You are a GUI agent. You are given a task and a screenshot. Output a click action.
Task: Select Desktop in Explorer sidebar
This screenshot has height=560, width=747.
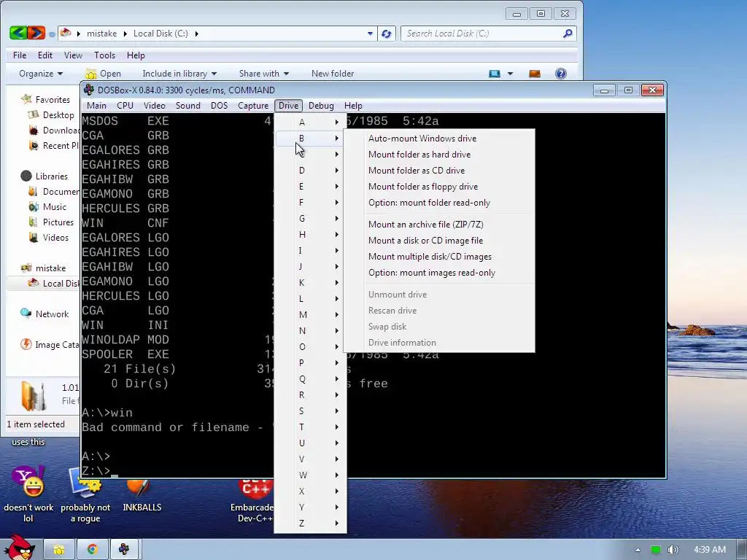point(58,114)
